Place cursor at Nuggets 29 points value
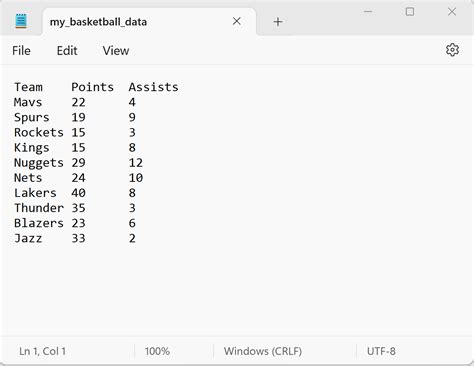 pyautogui.click(x=78, y=163)
